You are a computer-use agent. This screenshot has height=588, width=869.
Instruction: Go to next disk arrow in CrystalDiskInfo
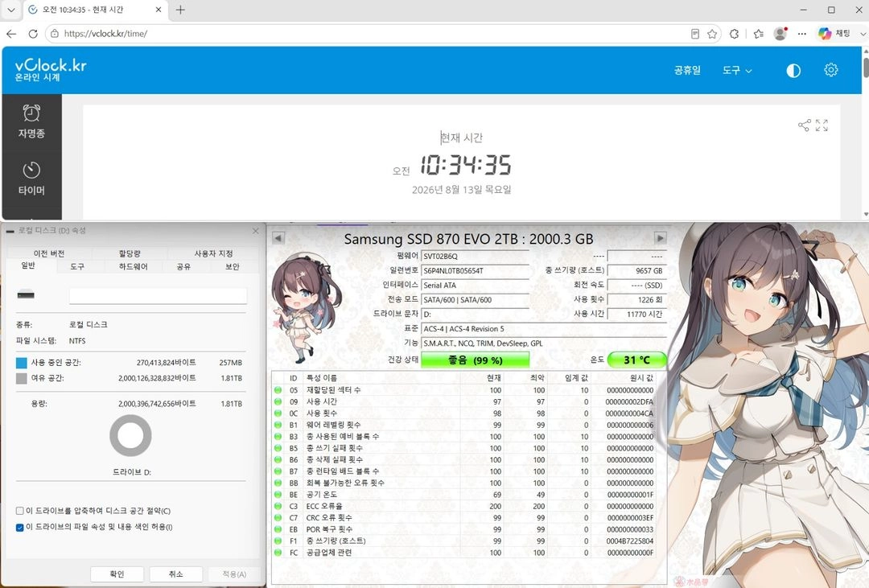point(660,238)
